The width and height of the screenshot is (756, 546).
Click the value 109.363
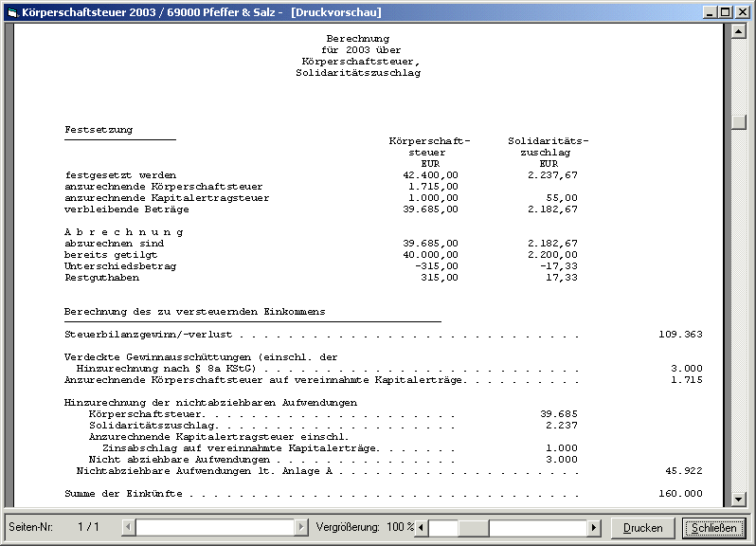(x=680, y=335)
